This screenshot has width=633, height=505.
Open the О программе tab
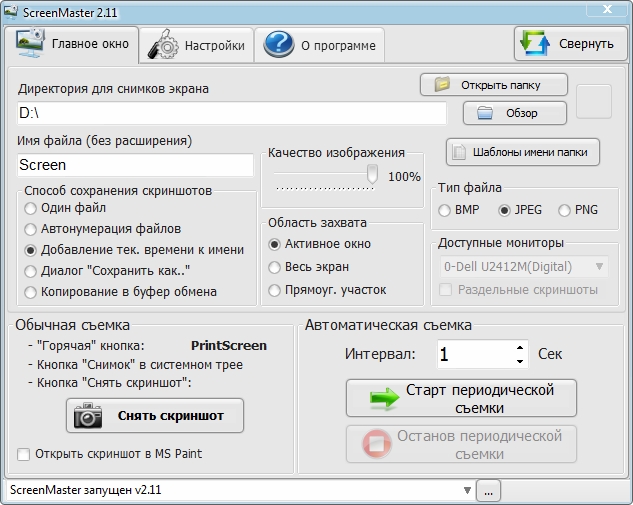319,45
